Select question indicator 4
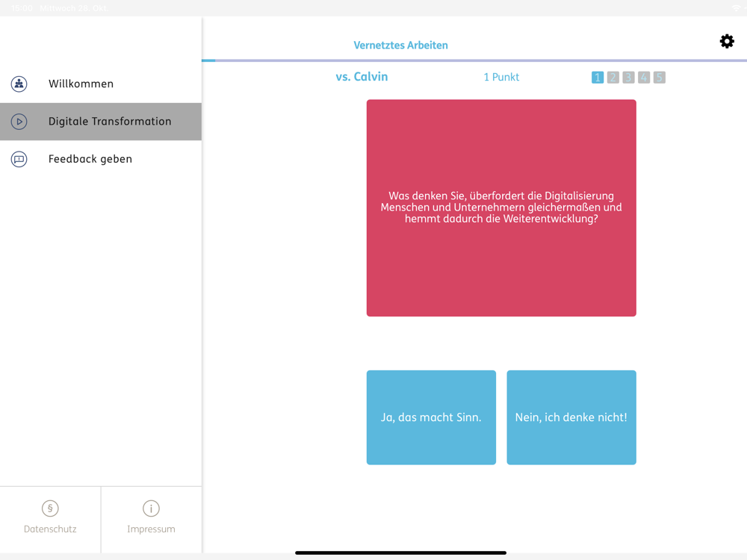The height and width of the screenshot is (560, 747). tap(644, 78)
